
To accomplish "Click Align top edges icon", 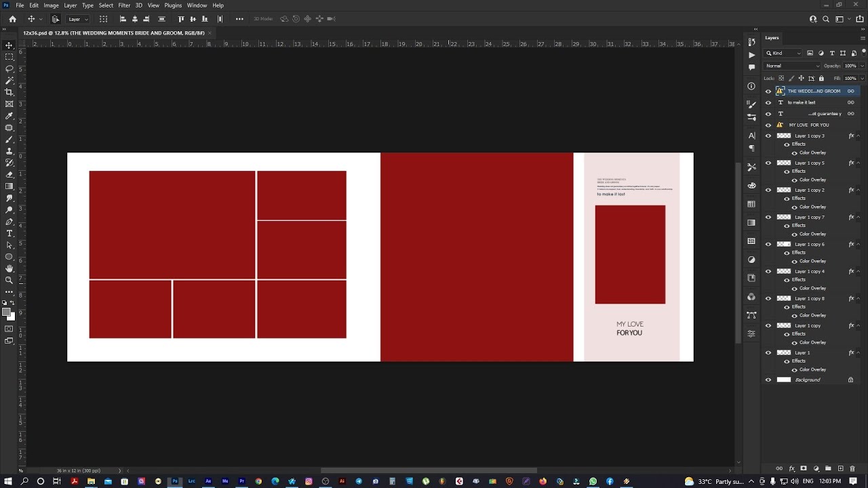I will pyautogui.click(x=181, y=19).
